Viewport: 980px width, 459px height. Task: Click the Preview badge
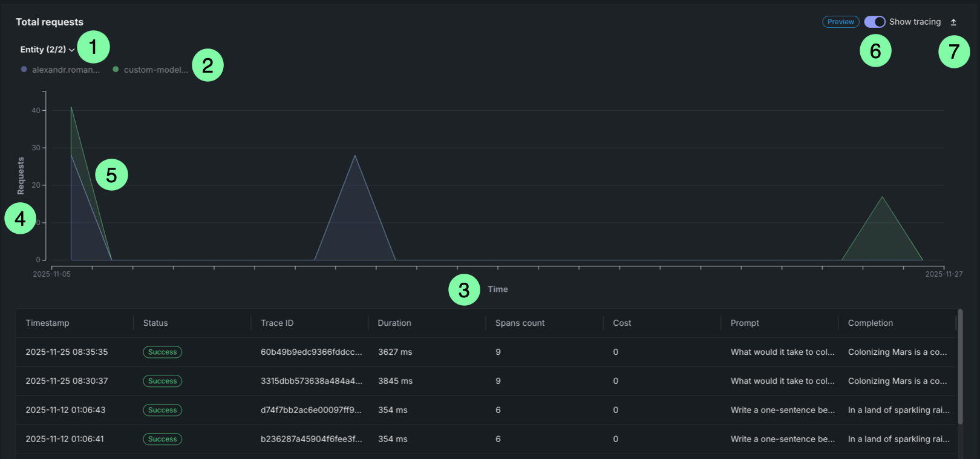point(840,22)
